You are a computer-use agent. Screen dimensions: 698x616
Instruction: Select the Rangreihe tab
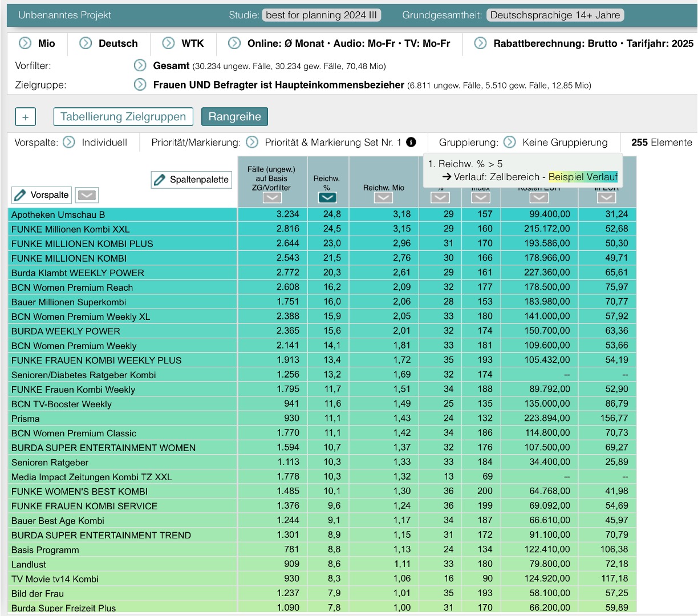234,117
